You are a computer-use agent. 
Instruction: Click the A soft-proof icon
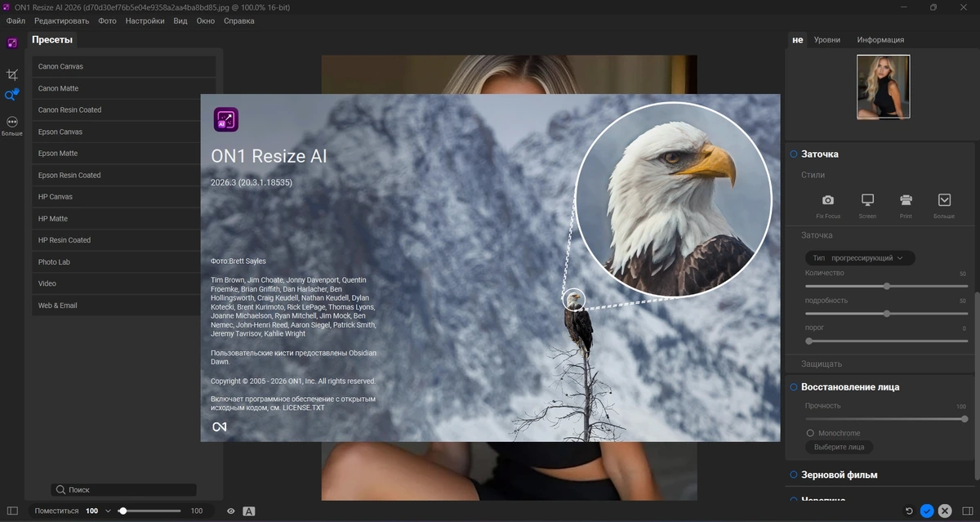pos(249,511)
